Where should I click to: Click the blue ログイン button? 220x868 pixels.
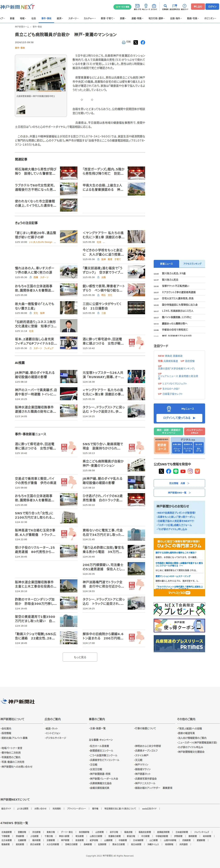212,7
